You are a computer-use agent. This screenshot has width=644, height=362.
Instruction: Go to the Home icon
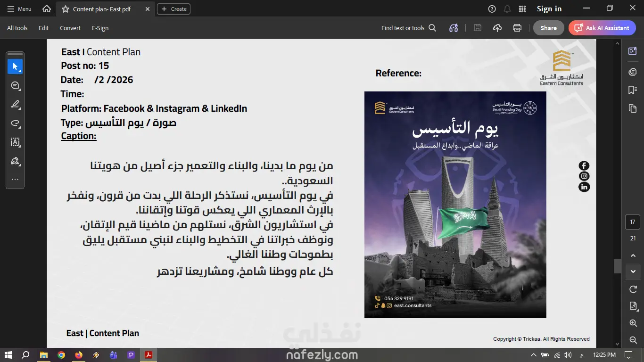(x=47, y=9)
